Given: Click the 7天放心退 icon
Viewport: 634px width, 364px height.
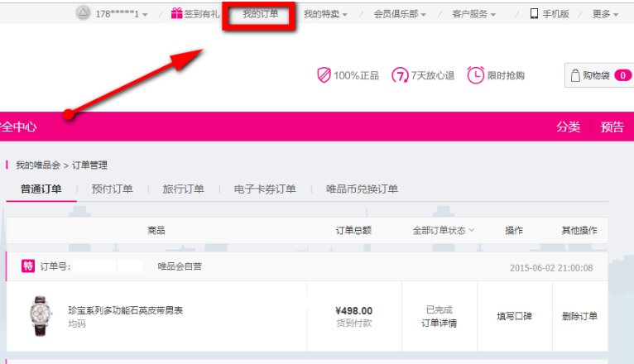Looking at the screenshot, I should pyautogui.click(x=400, y=75).
